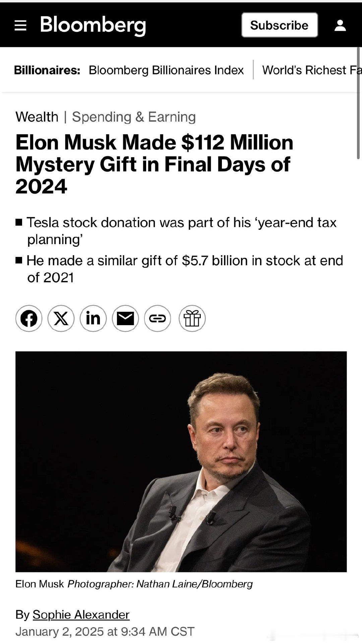This screenshot has width=362, height=644.
Task: Copy the article link
Action: 158,318
